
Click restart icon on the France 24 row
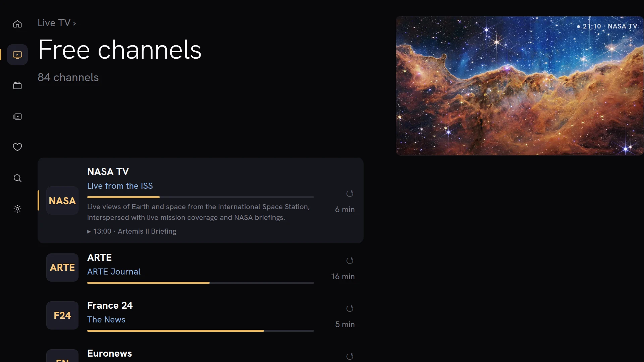(x=350, y=309)
